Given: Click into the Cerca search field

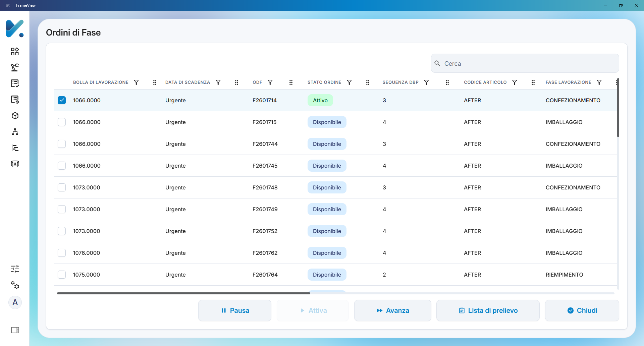Looking at the screenshot, I should (525, 63).
